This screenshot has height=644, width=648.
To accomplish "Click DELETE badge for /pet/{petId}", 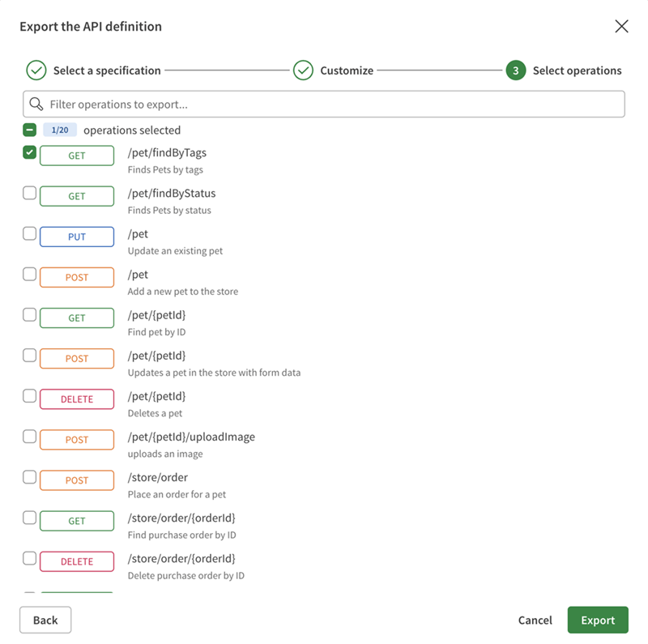I will coord(77,399).
